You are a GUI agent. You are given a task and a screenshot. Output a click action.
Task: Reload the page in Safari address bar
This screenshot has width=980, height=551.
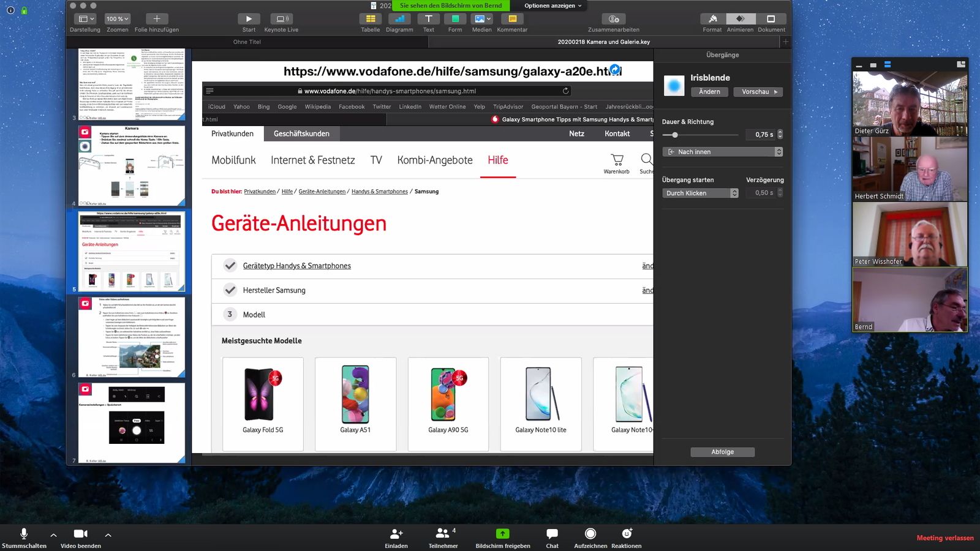565,91
